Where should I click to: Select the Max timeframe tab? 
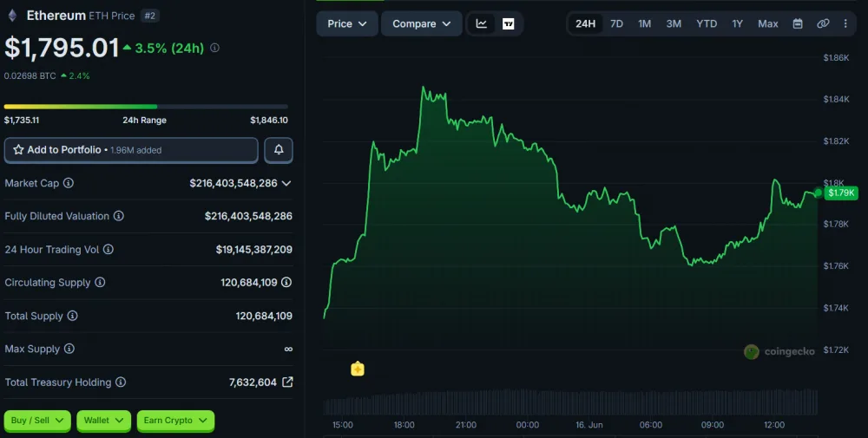click(x=768, y=23)
